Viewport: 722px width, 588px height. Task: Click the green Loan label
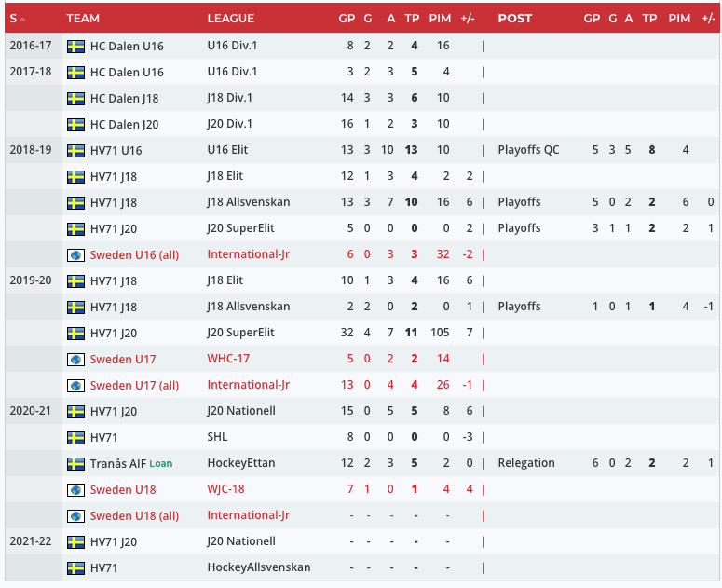(x=161, y=463)
